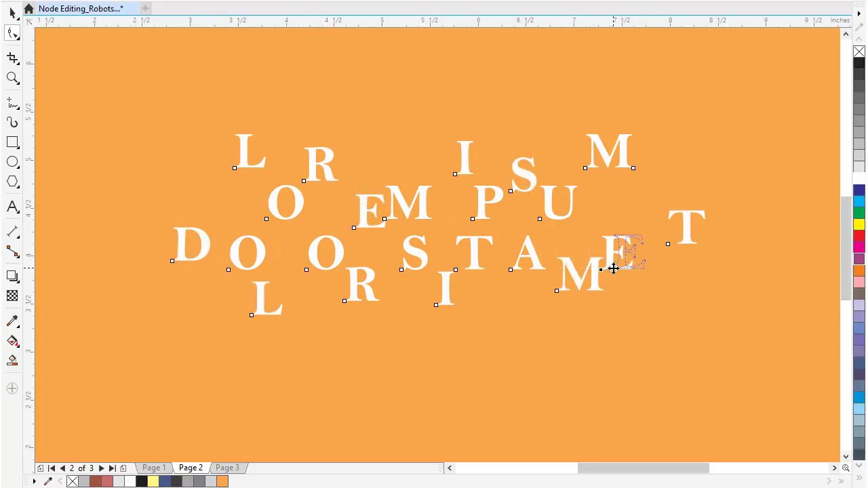Activate the Text tool

[12, 207]
